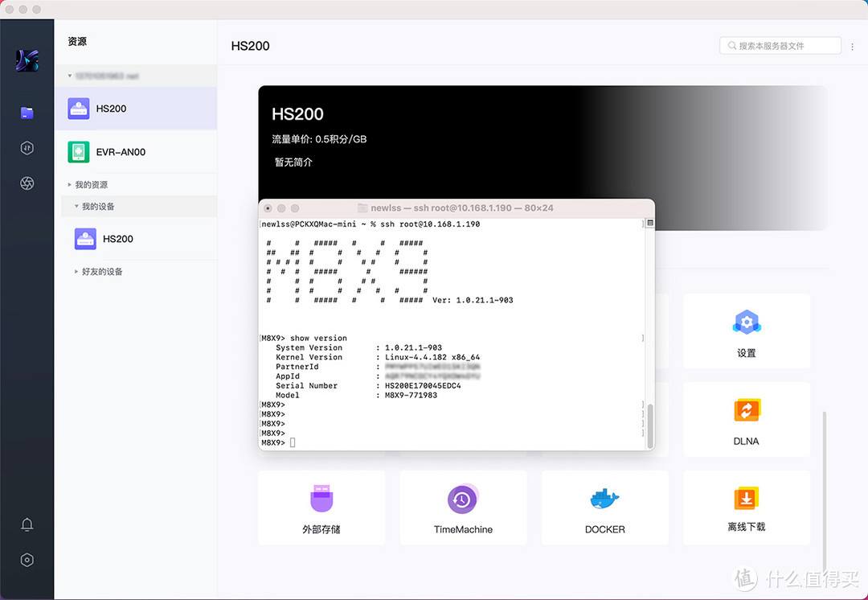Click Model M8X9-771983 line in terminal
Image resolution: width=868 pixels, height=600 pixels.
[x=356, y=395]
